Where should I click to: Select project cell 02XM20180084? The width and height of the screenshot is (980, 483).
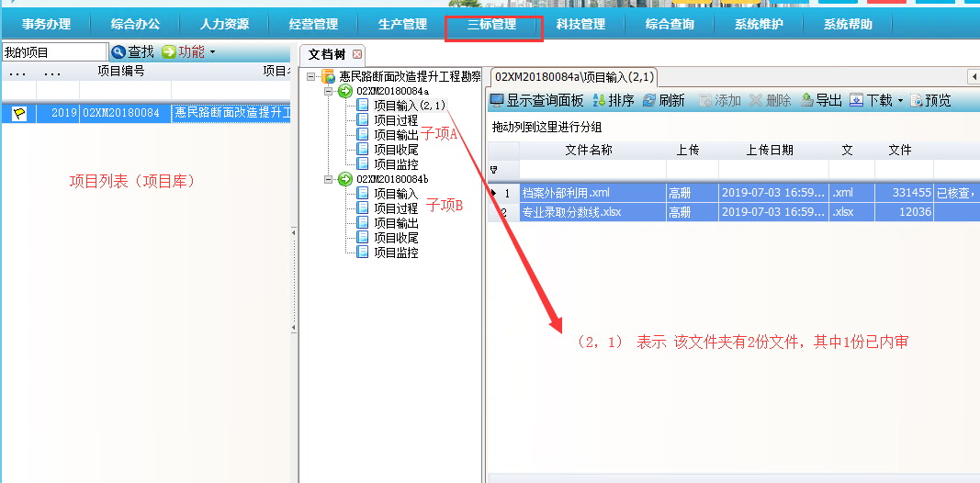[125, 114]
